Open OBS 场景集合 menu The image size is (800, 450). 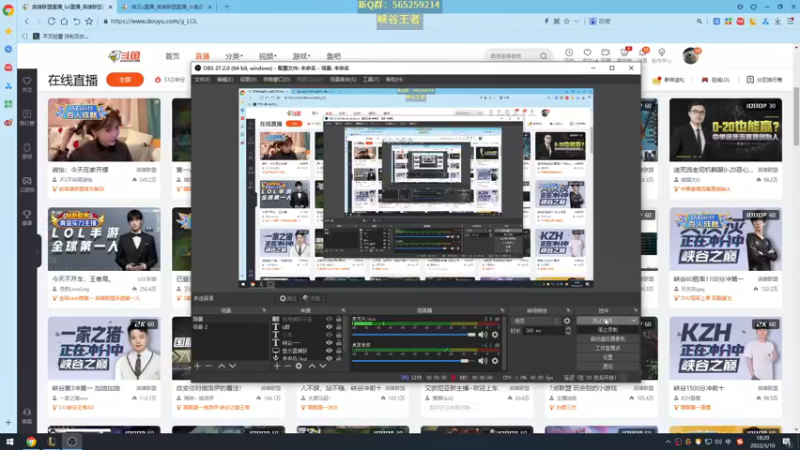click(343, 80)
